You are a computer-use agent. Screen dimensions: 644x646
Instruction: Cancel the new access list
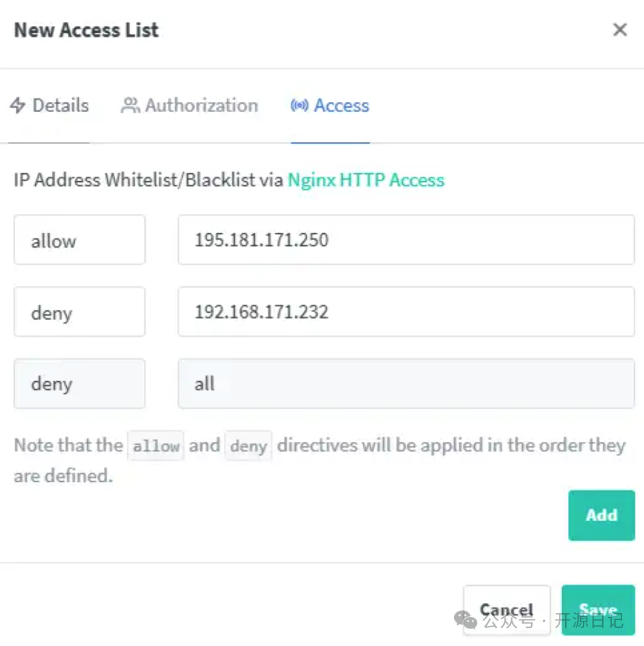coord(506,610)
